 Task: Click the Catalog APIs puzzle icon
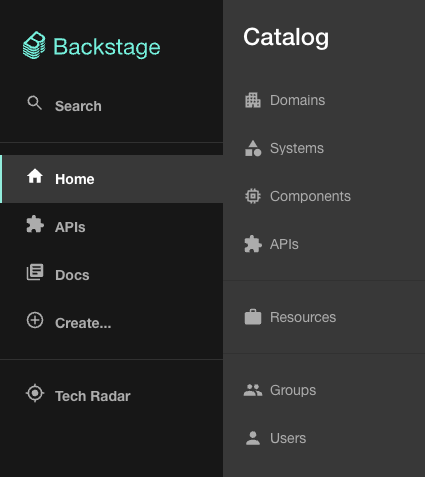click(x=253, y=244)
